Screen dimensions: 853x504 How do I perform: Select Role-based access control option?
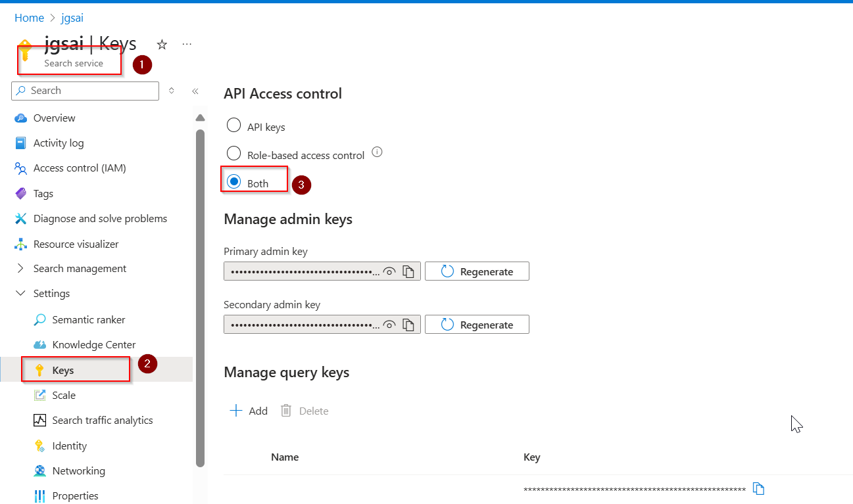point(233,154)
